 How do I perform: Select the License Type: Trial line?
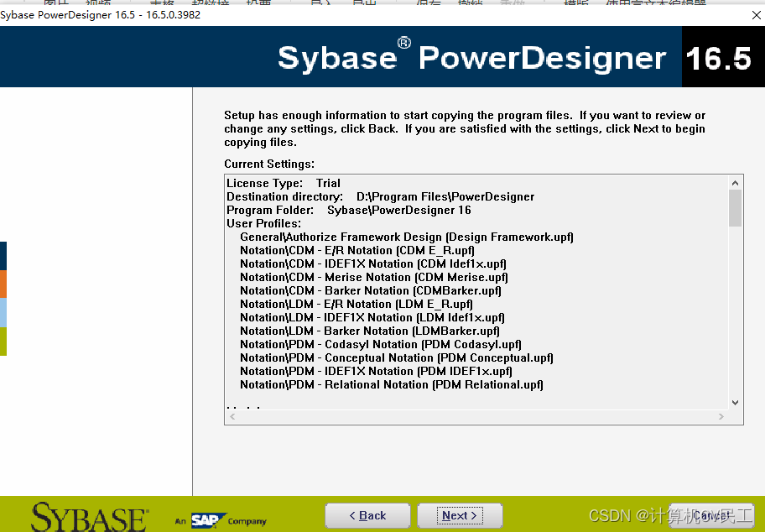point(284,183)
